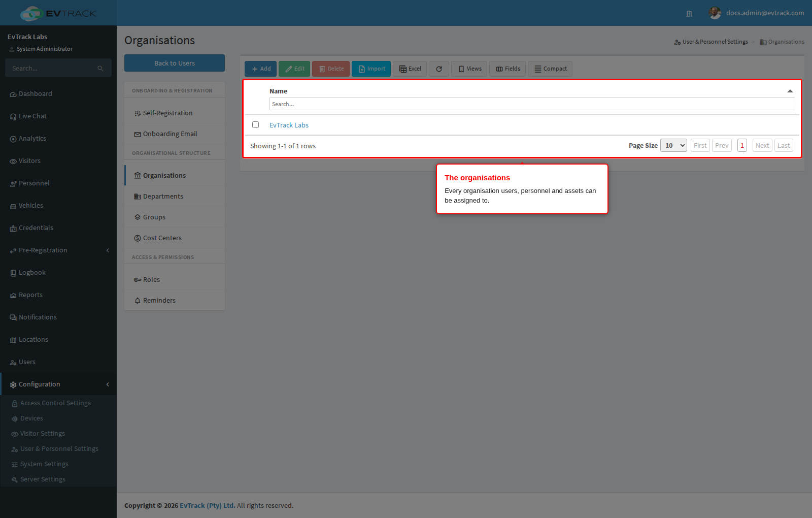The image size is (812, 518).
Task: Open Self-Registration settings
Action: (175, 113)
